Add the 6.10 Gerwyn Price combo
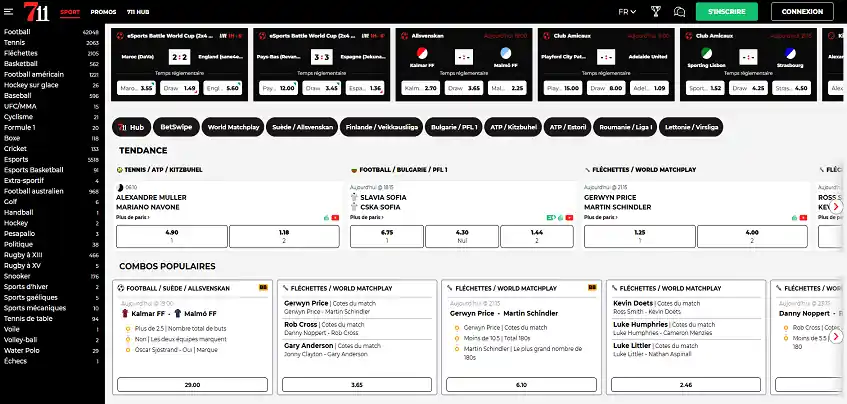 [x=521, y=385]
